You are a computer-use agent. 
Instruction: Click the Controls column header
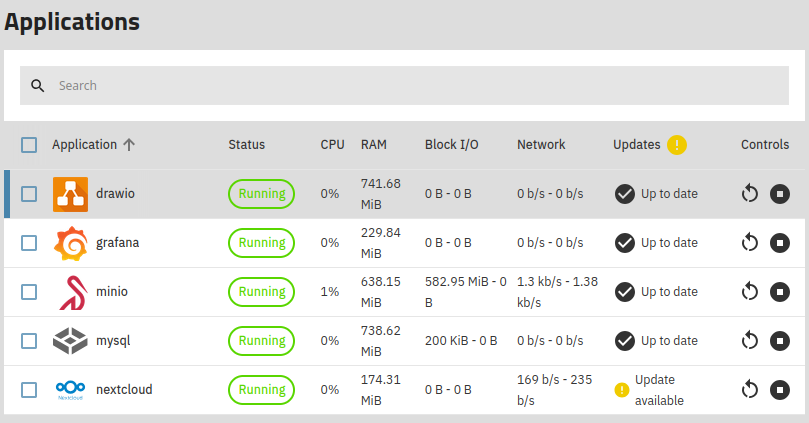[765, 145]
